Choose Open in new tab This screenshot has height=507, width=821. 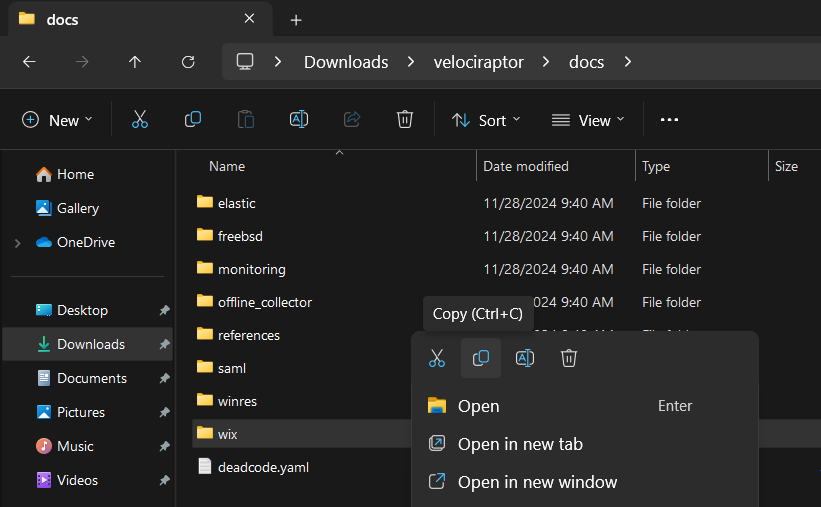(585, 444)
